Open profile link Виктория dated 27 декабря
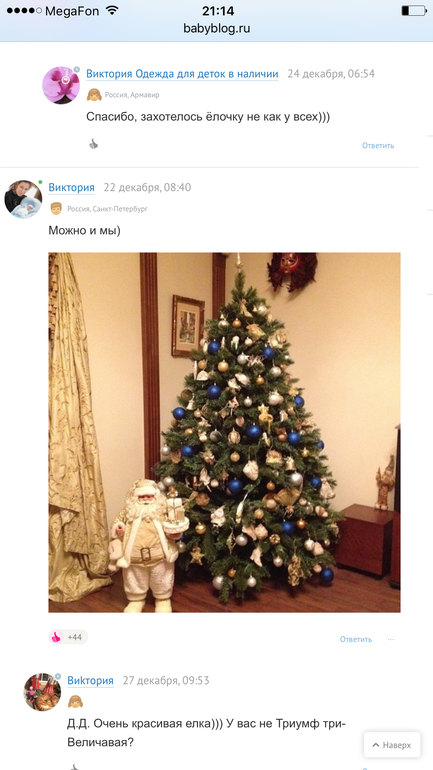Viewport: 433px width, 770px height. coord(90,681)
